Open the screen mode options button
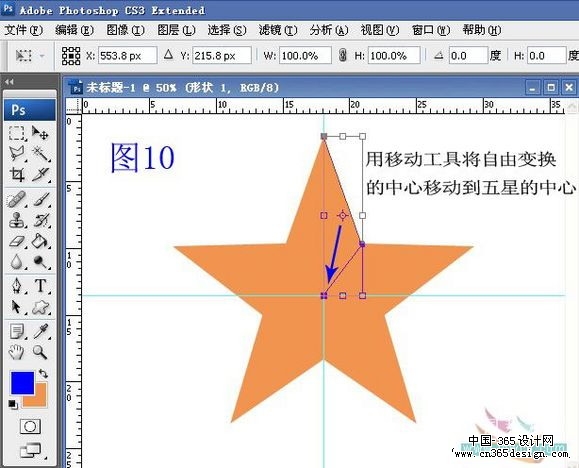 (x=31, y=451)
